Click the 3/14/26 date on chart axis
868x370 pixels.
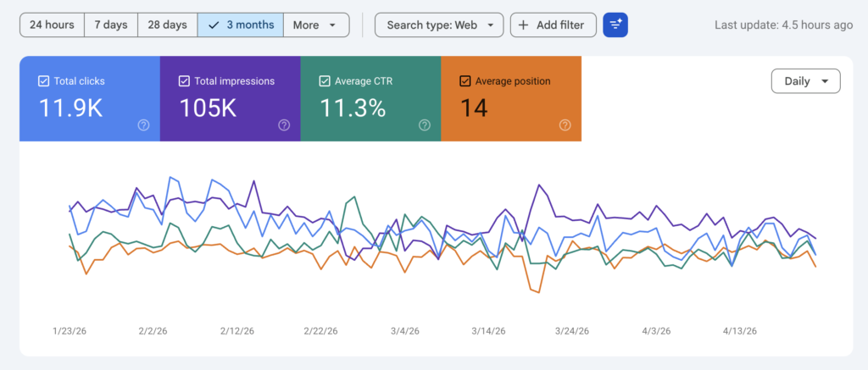pos(489,331)
